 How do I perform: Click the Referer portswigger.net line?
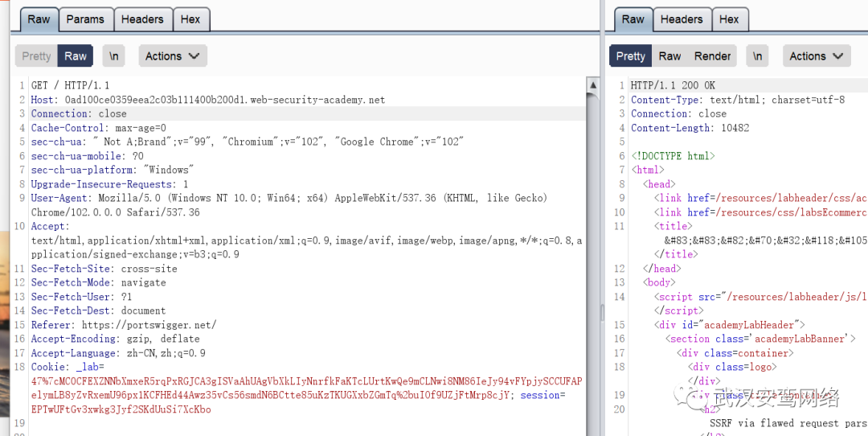[124, 325]
